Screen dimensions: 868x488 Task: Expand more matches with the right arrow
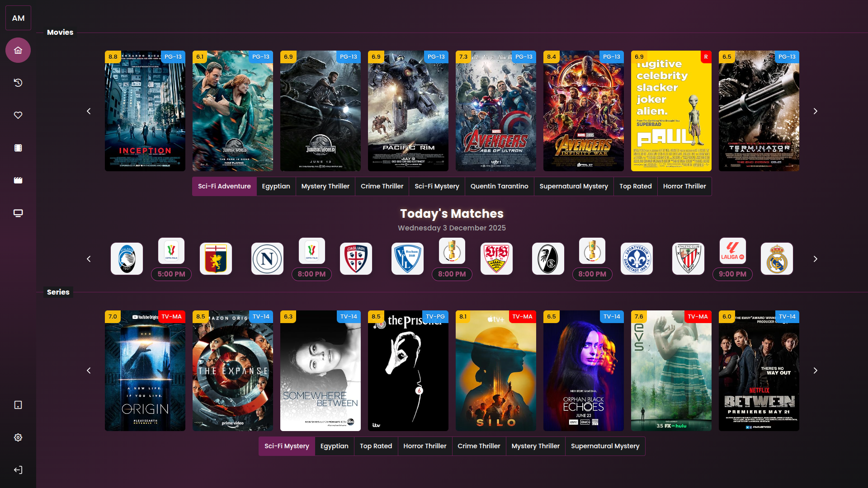click(x=816, y=259)
